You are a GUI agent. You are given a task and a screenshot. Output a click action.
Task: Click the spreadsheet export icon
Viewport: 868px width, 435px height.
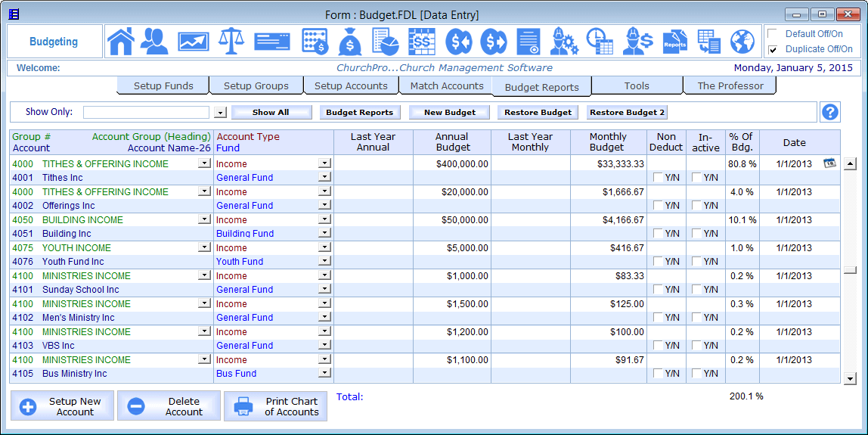click(x=709, y=42)
